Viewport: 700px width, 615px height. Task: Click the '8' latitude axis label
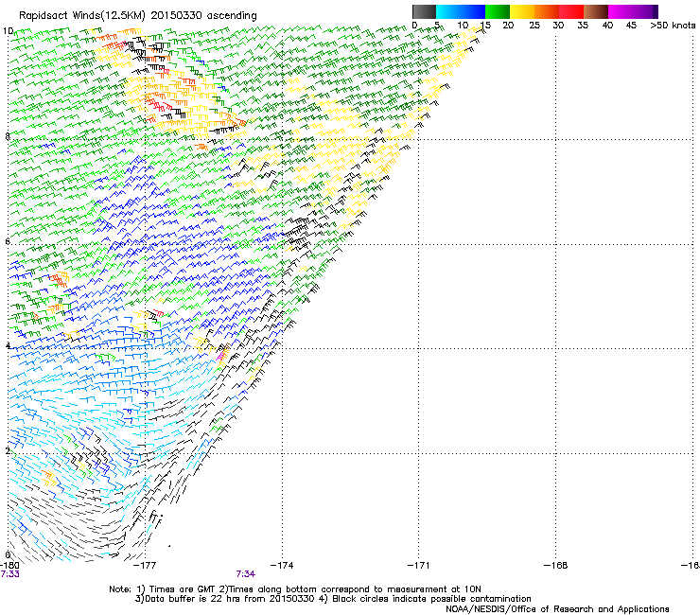[x=8, y=136]
